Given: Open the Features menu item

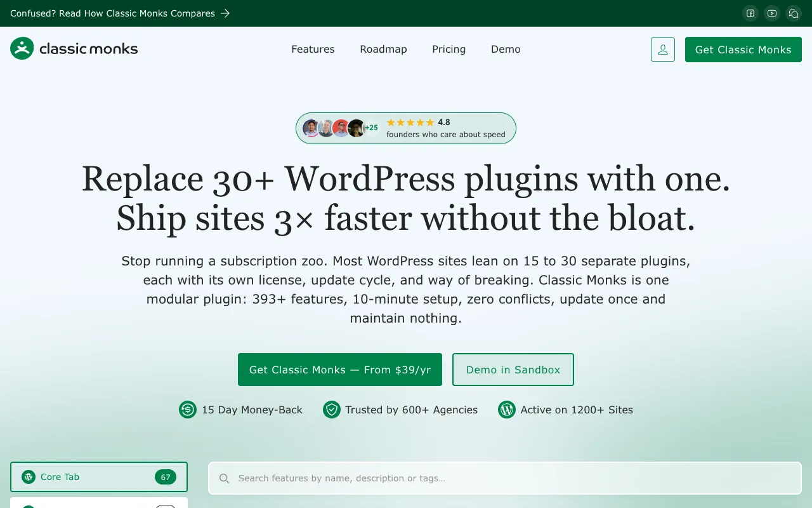Looking at the screenshot, I should point(313,49).
